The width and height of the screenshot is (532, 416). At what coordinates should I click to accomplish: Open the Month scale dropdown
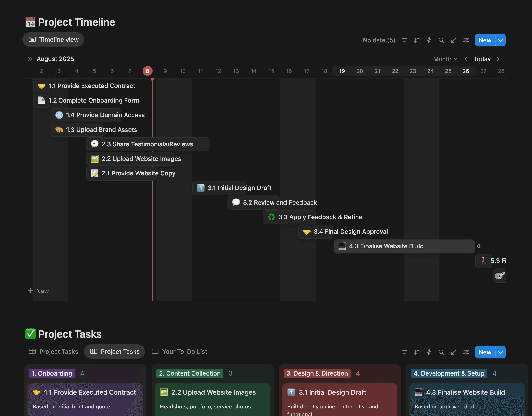click(445, 59)
